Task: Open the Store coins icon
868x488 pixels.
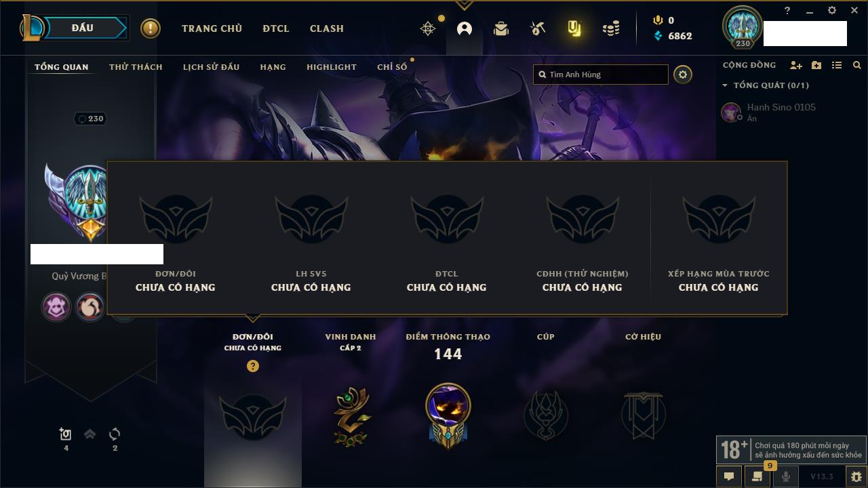Action: (x=611, y=28)
